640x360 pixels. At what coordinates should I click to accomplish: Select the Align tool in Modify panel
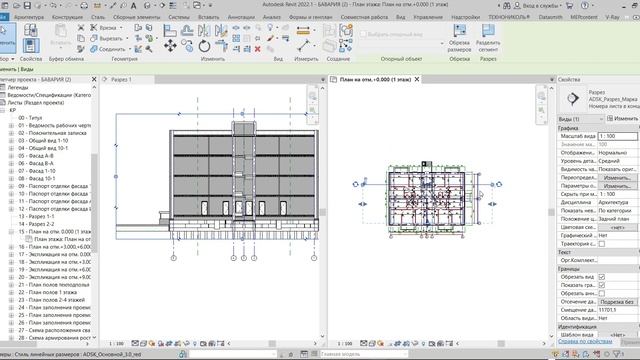pyautogui.click(x=170, y=30)
